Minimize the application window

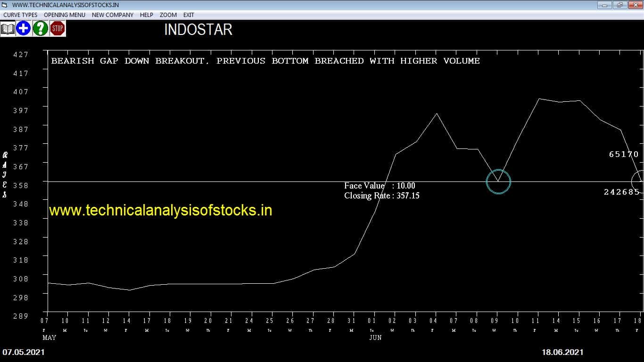click(604, 5)
